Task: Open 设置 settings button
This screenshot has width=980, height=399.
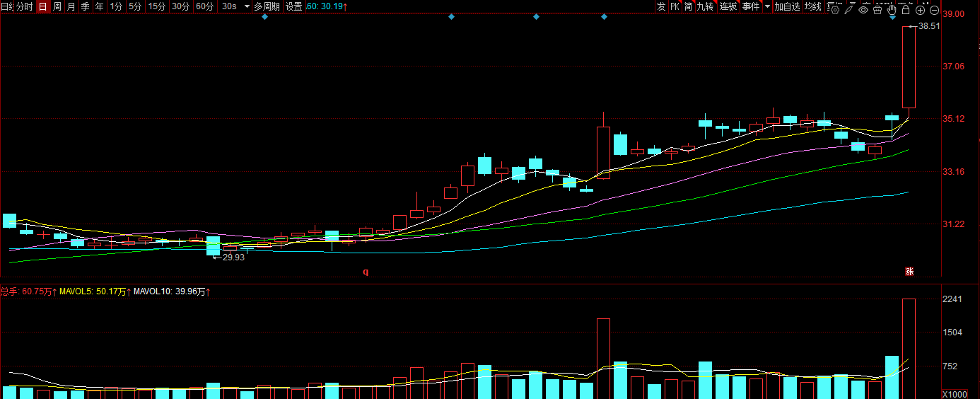Action: pos(294,6)
